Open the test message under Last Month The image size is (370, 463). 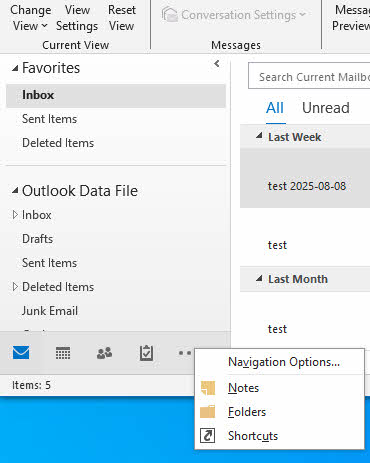(305, 321)
